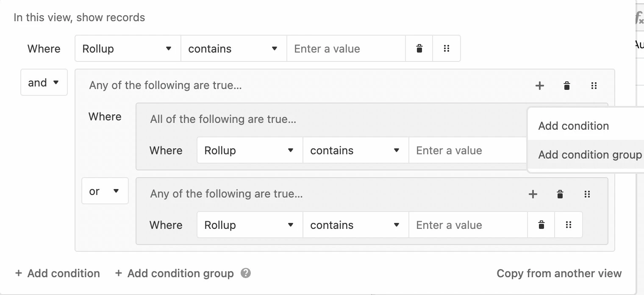
Task: Delete the outer condition group with trash icon
Action: coord(567,86)
